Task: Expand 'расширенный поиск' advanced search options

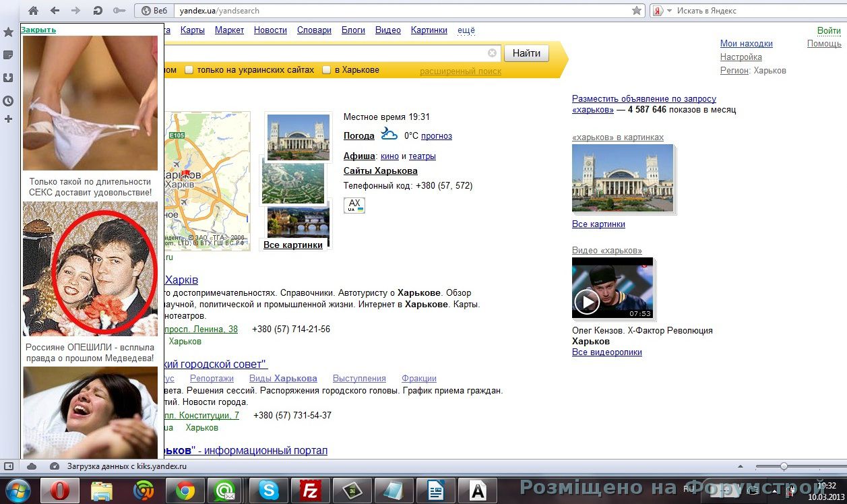Action: 460,71
